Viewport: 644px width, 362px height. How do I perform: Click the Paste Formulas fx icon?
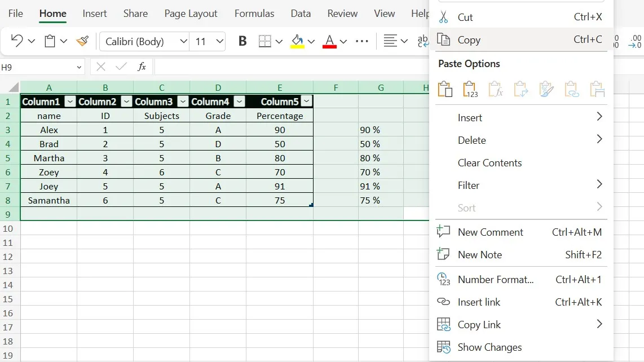(x=496, y=89)
